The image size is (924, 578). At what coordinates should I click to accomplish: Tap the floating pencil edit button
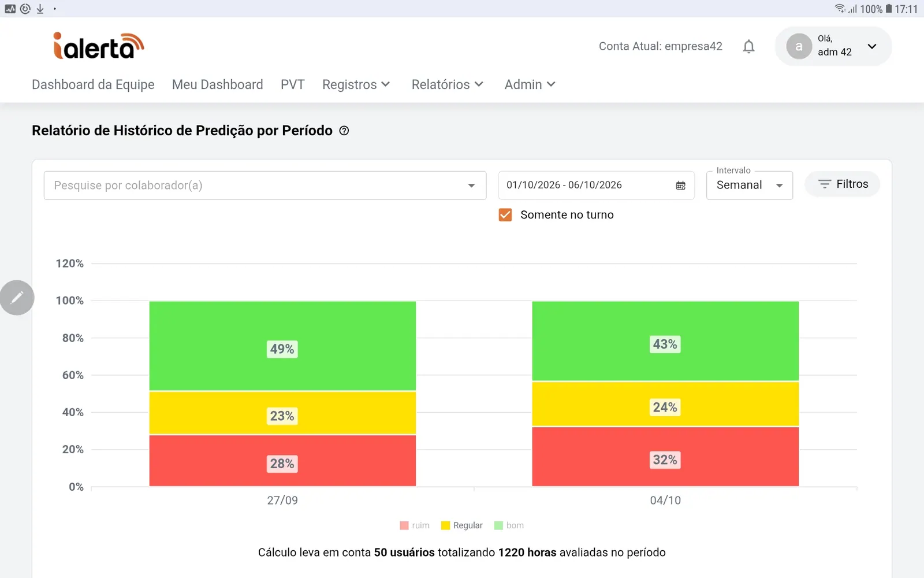[17, 298]
